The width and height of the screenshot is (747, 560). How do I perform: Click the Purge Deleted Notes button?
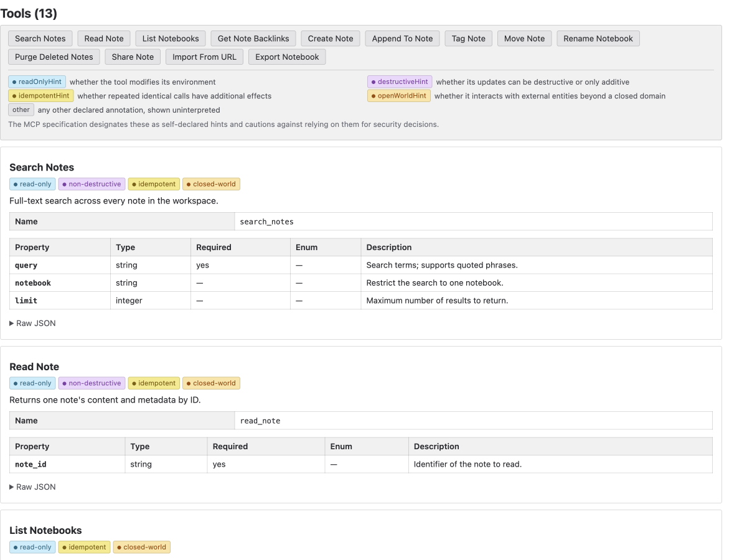(x=54, y=57)
